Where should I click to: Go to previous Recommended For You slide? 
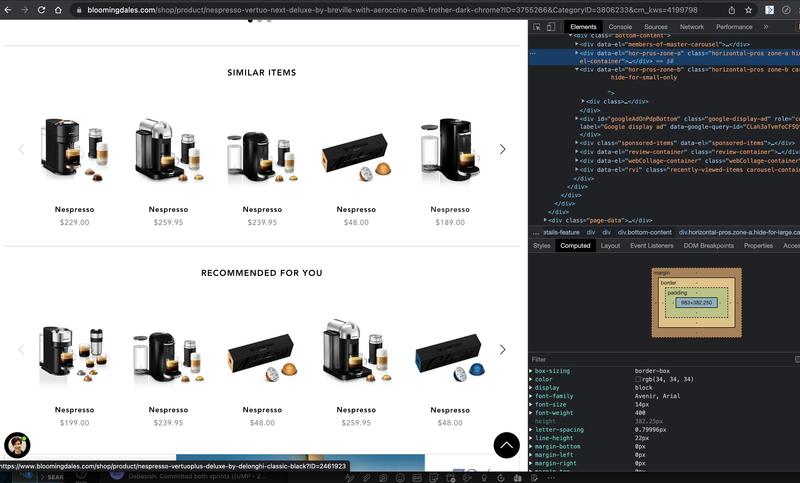(21, 349)
